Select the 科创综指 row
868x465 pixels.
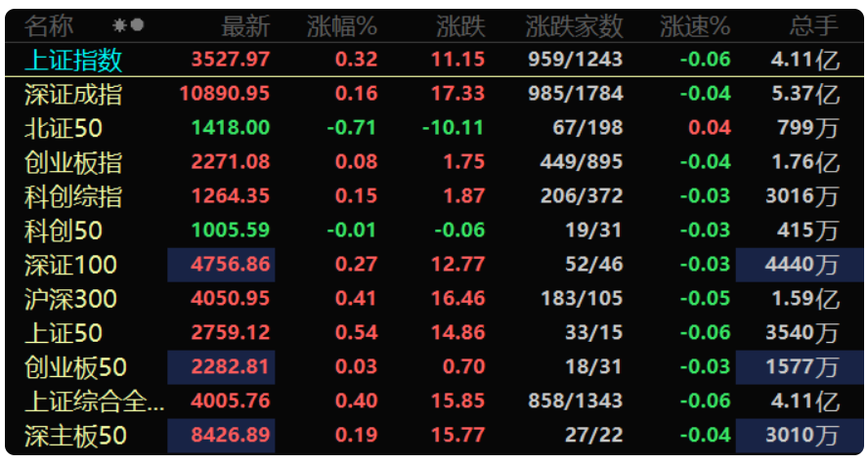coord(434,196)
